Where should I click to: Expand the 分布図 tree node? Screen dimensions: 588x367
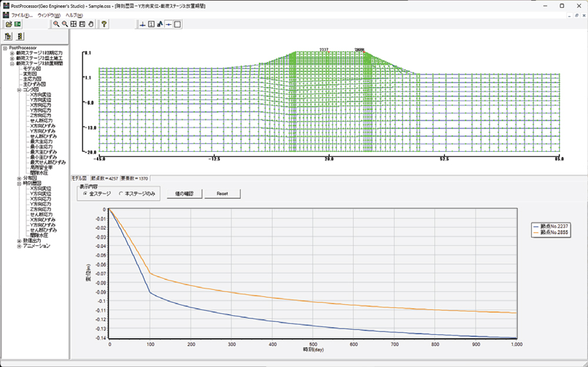(x=19, y=178)
